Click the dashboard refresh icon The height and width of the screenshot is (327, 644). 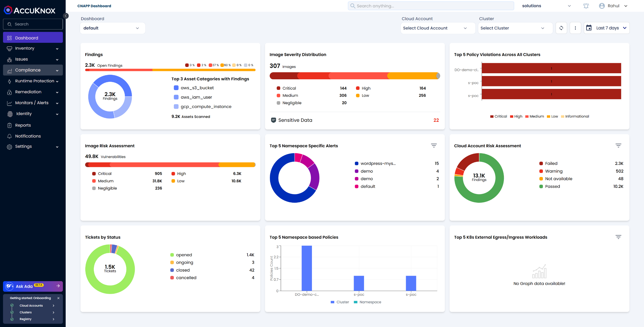(x=561, y=28)
